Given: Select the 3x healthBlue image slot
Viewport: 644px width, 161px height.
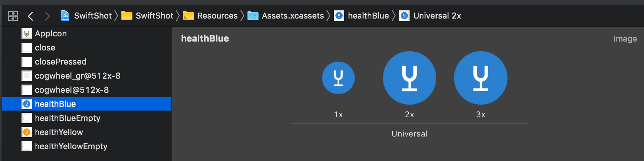Looking at the screenshot, I should click(481, 78).
